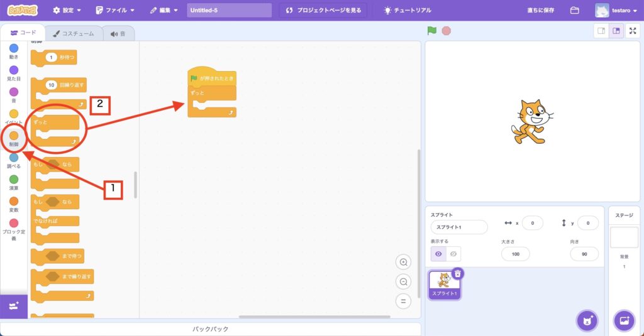Select the 動き motion category
This screenshot has width=644, height=336.
pos(14,51)
